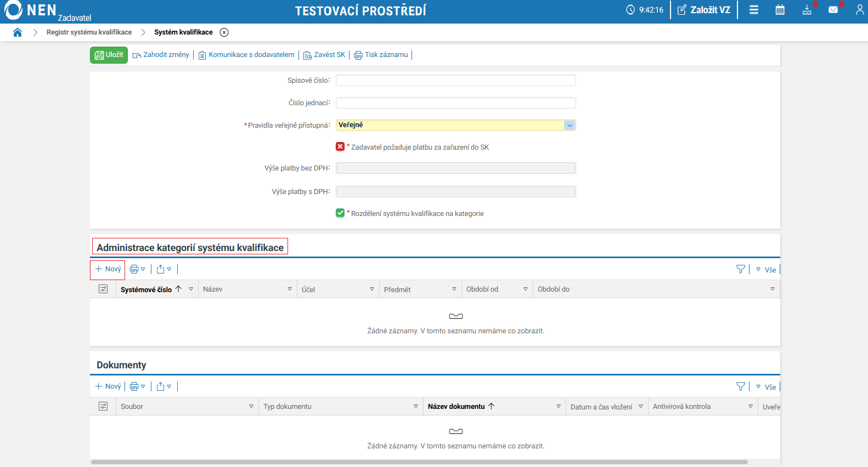The width and height of the screenshot is (868, 467).
Task: Close the Systém kvalifikace breadcrumb tab
Action: pos(224,32)
